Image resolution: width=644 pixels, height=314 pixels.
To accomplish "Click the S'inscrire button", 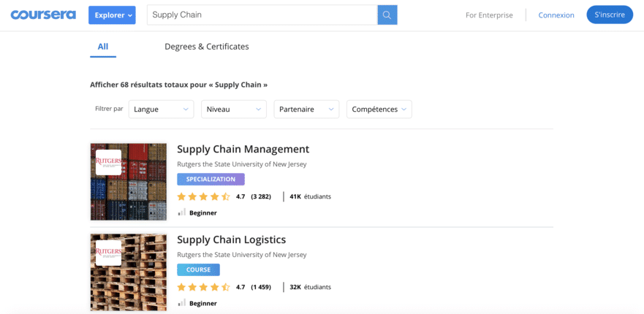I will 610,15.
